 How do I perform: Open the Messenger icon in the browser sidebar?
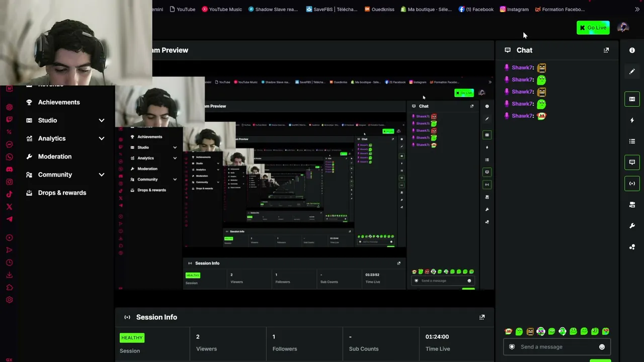[9, 144]
